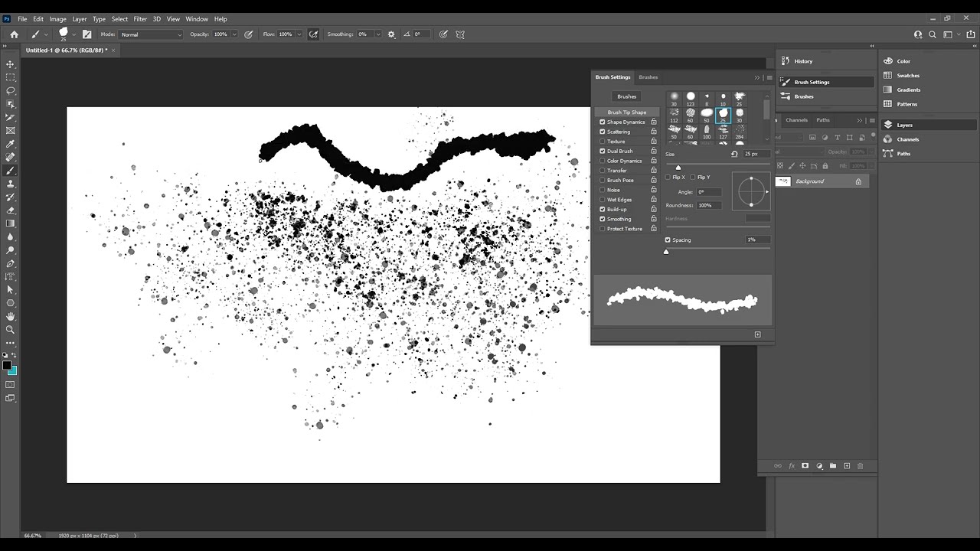
Task: Select the Hand tool
Action: pos(11,316)
